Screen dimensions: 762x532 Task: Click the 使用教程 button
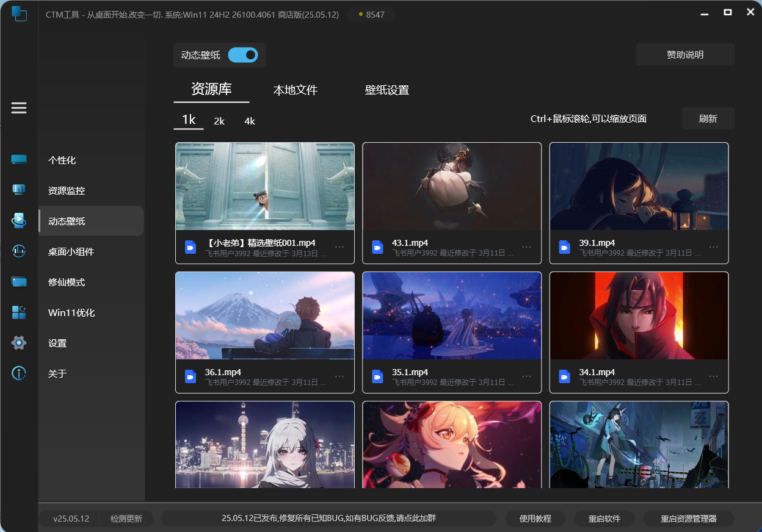pyautogui.click(x=535, y=519)
